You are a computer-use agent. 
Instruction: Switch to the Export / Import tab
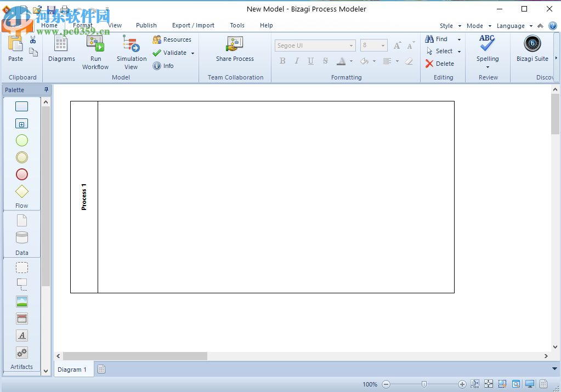point(193,25)
